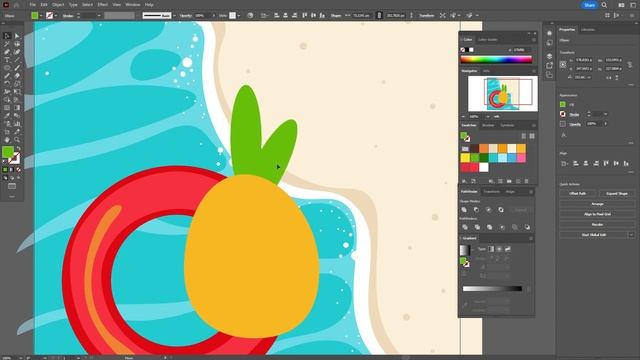Open the Layers panel from the icon dock

549,56
